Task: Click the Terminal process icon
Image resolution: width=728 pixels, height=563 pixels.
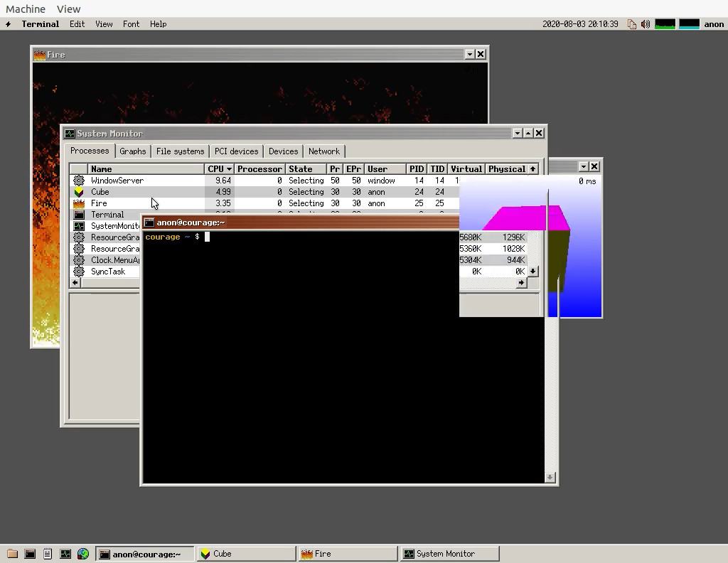Action: click(79, 215)
